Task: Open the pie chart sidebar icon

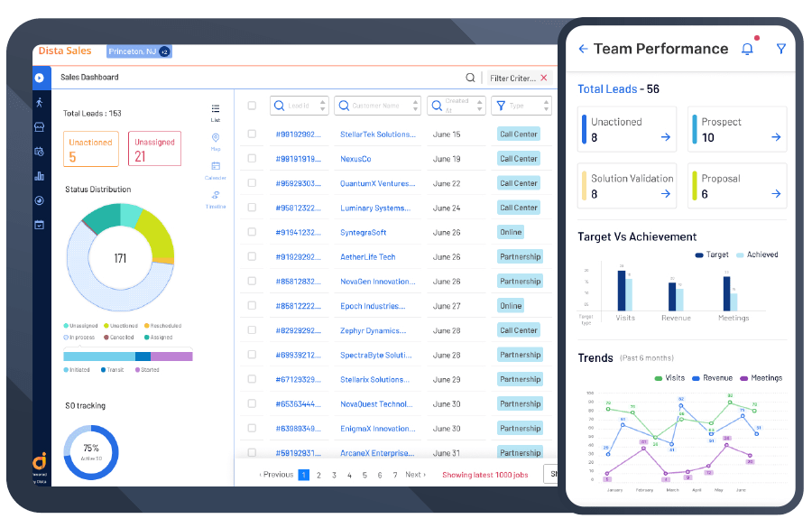Action: point(40,200)
